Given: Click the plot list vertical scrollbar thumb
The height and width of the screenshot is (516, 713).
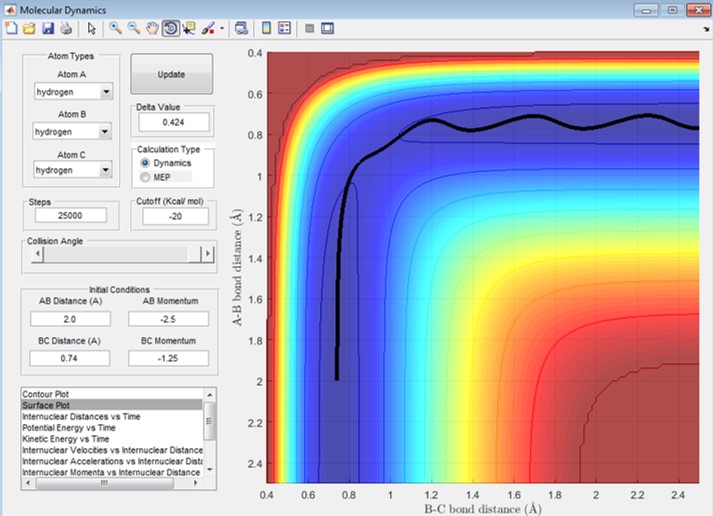Looking at the screenshot, I should tap(209, 421).
